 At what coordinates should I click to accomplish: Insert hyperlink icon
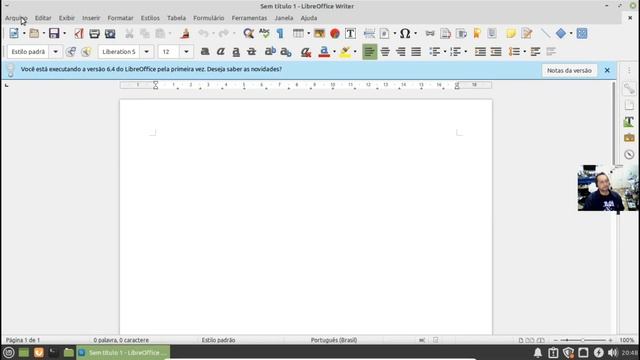430,33
